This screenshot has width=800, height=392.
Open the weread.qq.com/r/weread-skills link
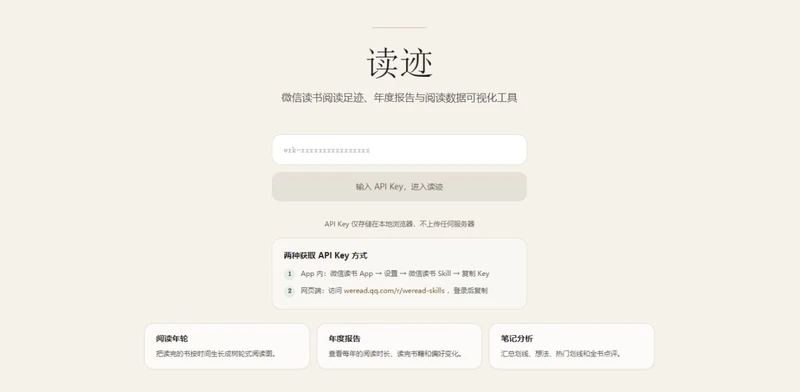point(394,290)
